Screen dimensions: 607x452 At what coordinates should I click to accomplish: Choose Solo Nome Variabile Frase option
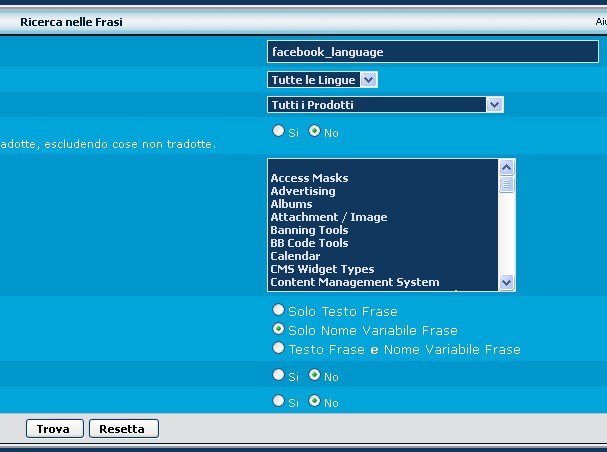click(x=279, y=329)
